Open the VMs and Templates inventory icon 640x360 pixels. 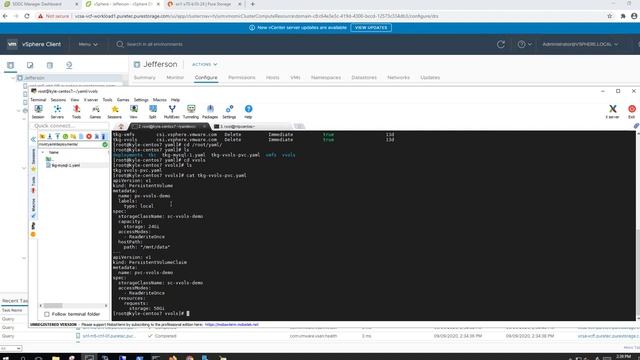pyautogui.click(x=30, y=65)
